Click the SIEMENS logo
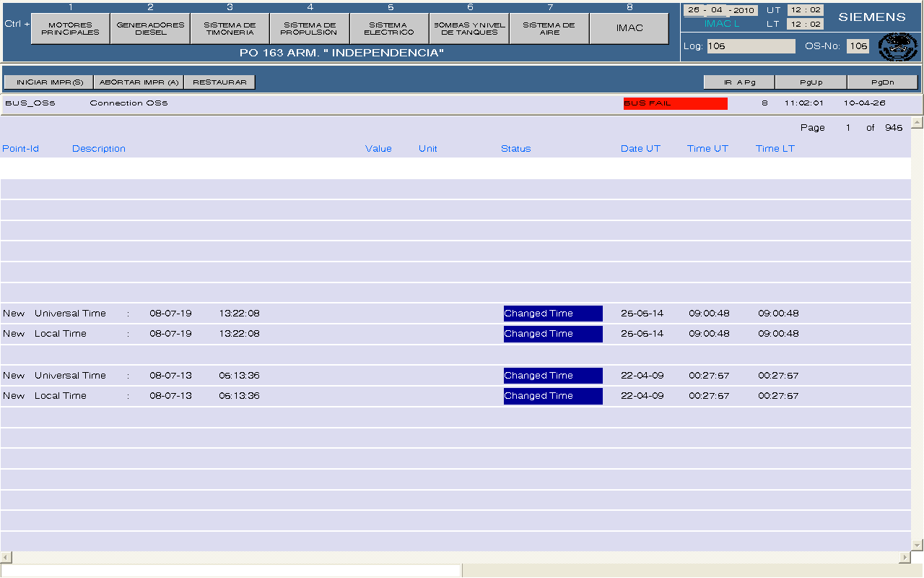This screenshot has height=578, width=924. coord(872,17)
